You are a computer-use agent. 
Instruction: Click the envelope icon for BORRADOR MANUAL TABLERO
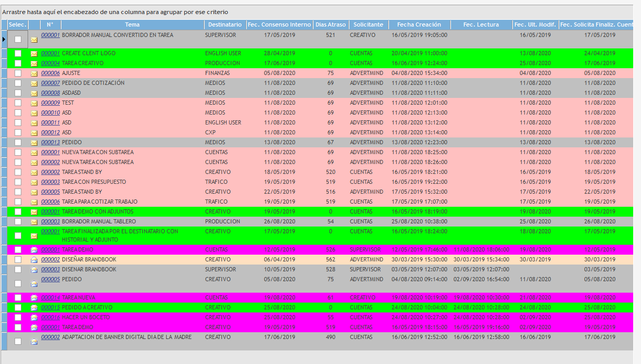click(34, 222)
